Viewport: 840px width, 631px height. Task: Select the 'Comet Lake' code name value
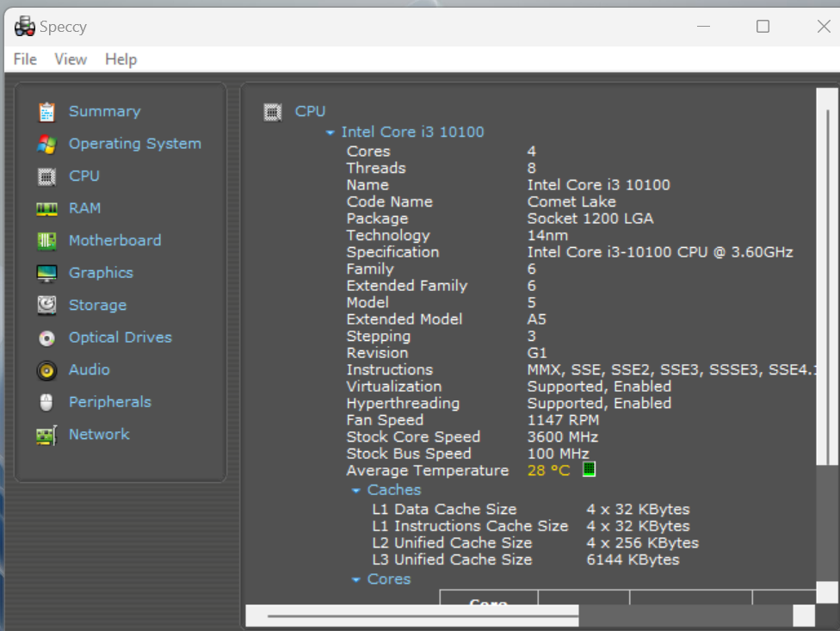(x=571, y=201)
